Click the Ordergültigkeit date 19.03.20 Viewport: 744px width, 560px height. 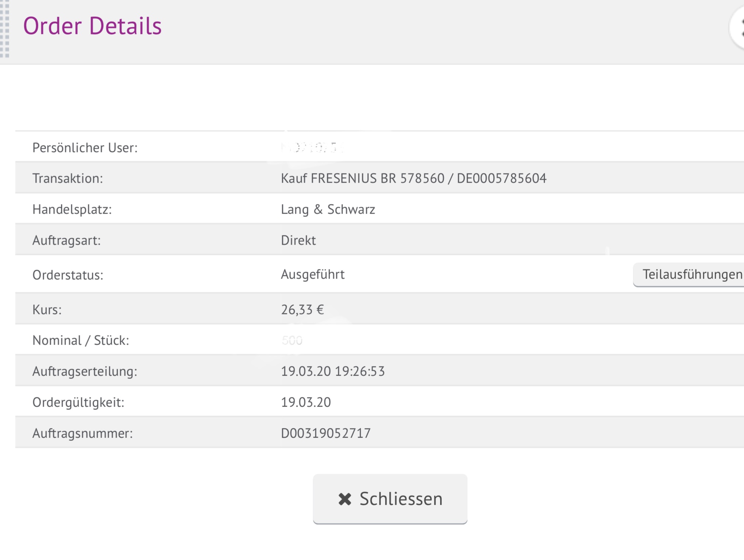coord(306,402)
